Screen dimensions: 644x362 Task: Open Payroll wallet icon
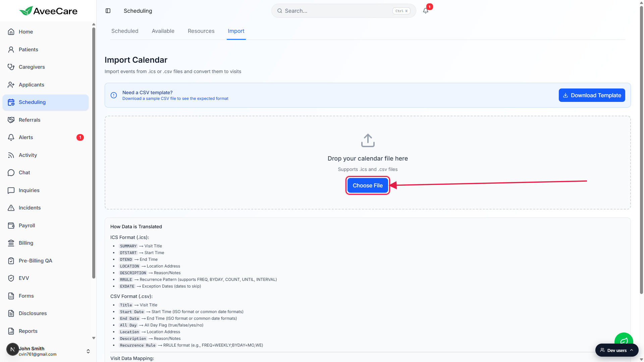[11, 226]
